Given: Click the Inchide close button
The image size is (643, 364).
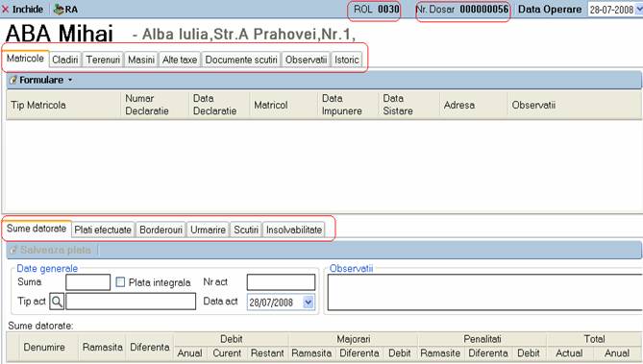Looking at the screenshot, I should point(22,9).
